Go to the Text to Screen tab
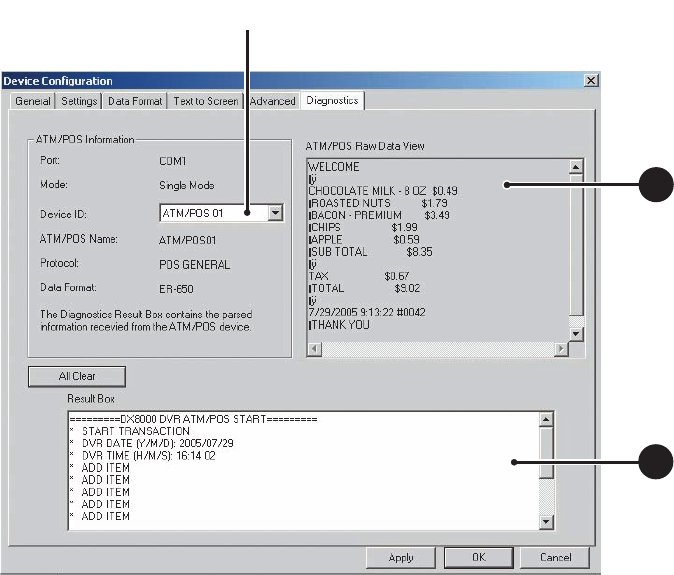Image resolution: width=674 pixels, height=575 pixels. coord(206,101)
